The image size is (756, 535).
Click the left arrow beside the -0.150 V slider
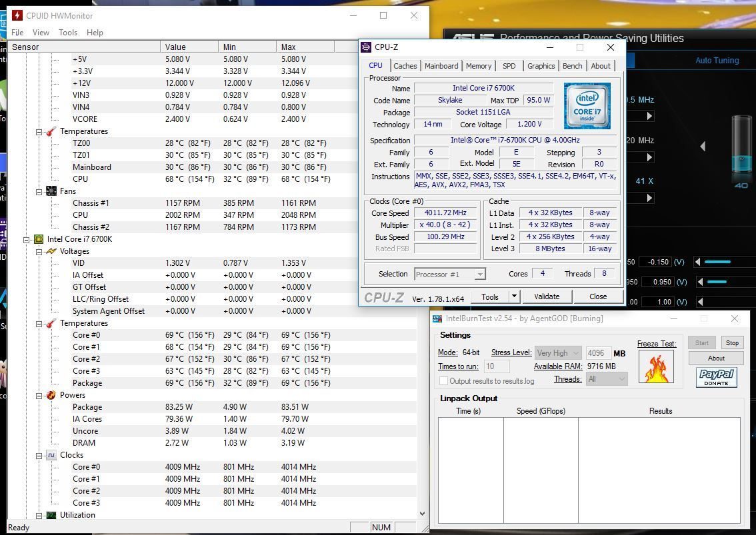697,262
